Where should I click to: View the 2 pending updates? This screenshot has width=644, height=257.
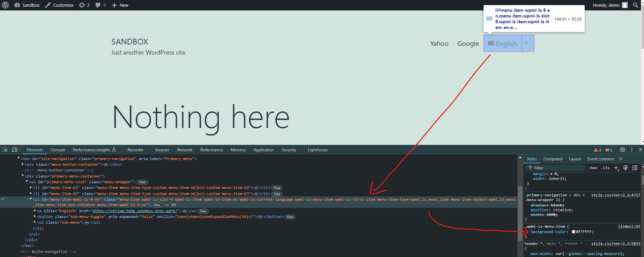[x=84, y=5]
